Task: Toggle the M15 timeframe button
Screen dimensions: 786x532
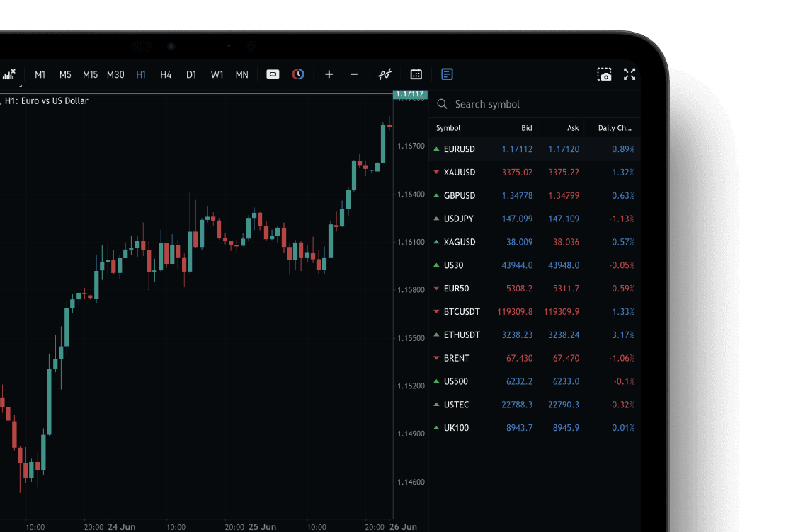Action: click(x=90, y=74)
